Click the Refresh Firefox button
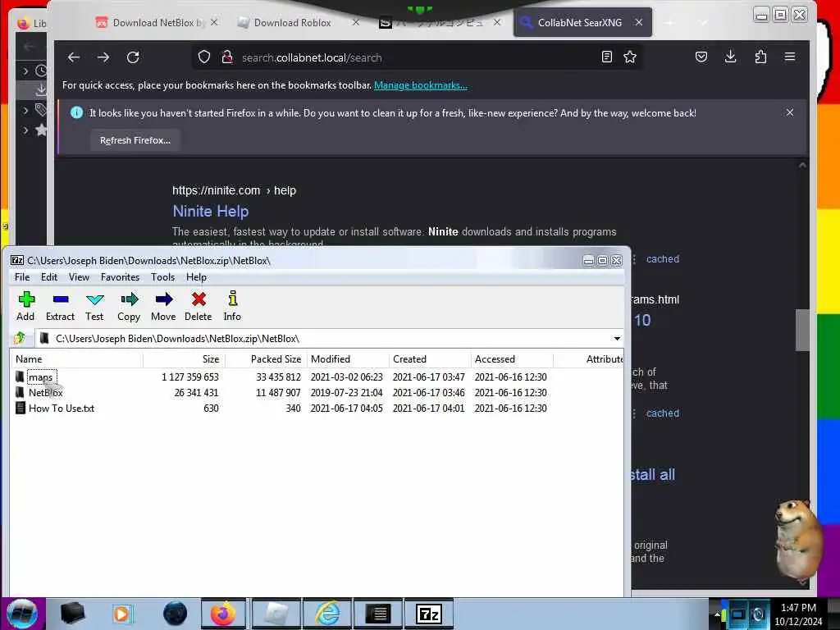This screenshot has width=840, height=630. (x=135, y=140)
